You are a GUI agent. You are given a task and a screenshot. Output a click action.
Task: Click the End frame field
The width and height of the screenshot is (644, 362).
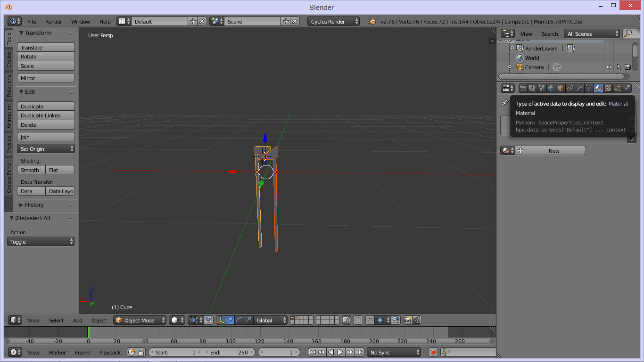pos(229,352)
